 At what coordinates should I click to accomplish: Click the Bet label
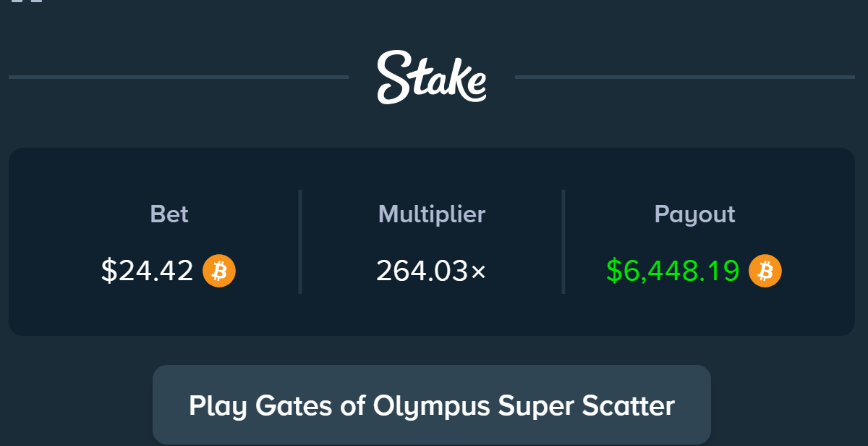[x=169, y=214]
